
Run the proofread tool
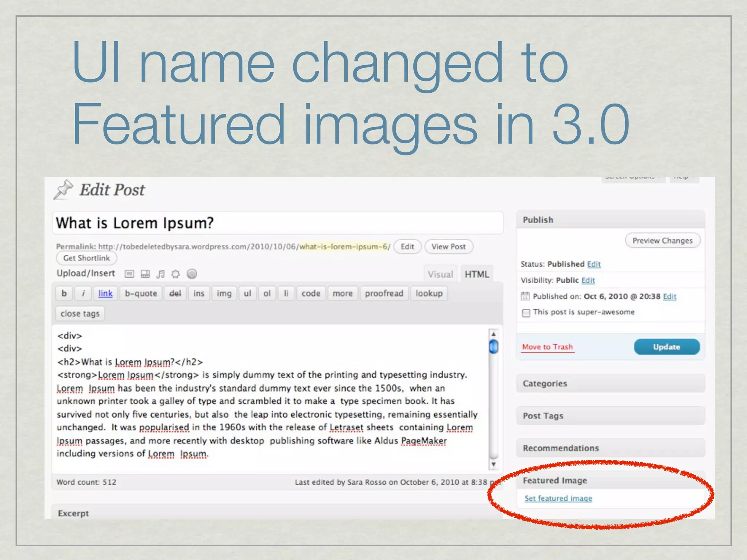point(384,293)
